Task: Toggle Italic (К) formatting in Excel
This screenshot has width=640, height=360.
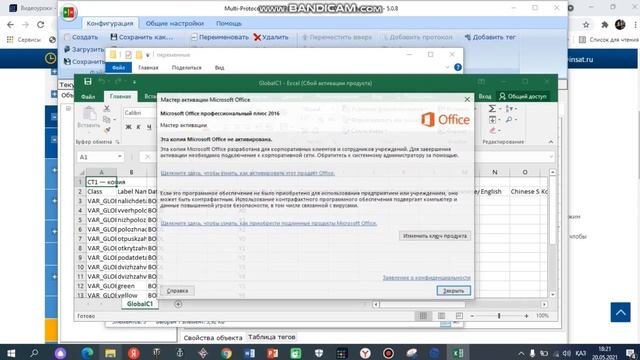Action: tap(139, 127)
